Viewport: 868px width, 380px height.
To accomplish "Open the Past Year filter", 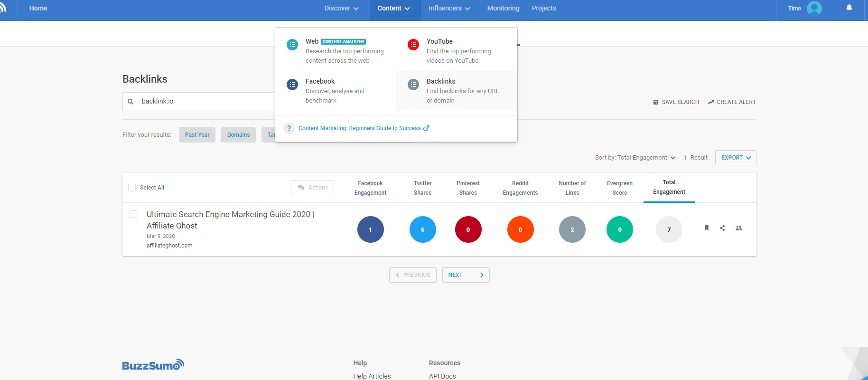I will coord(197,135).
